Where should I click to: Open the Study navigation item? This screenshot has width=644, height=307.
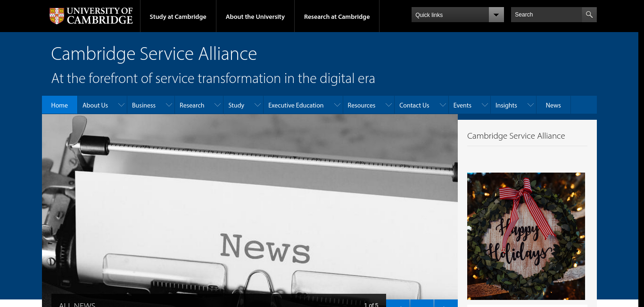(236, 105)
